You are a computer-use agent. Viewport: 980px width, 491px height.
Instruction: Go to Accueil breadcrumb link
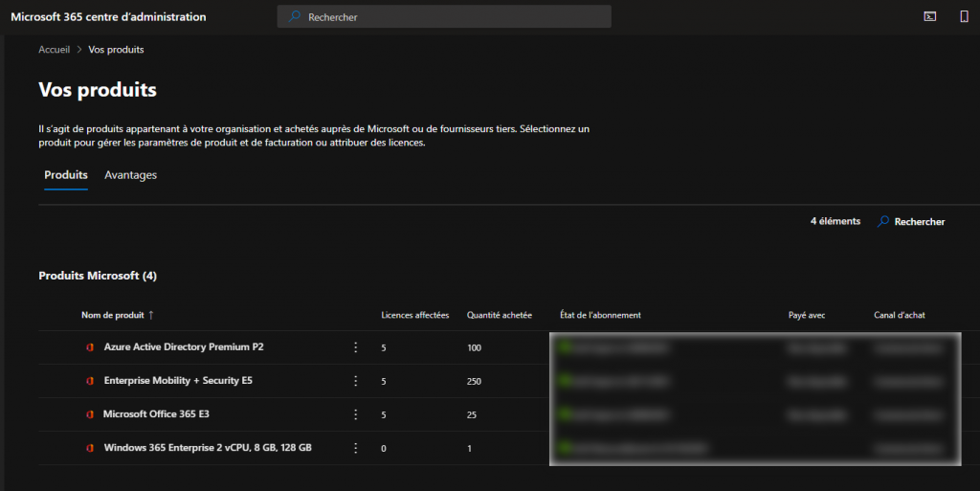coord(55,50)
